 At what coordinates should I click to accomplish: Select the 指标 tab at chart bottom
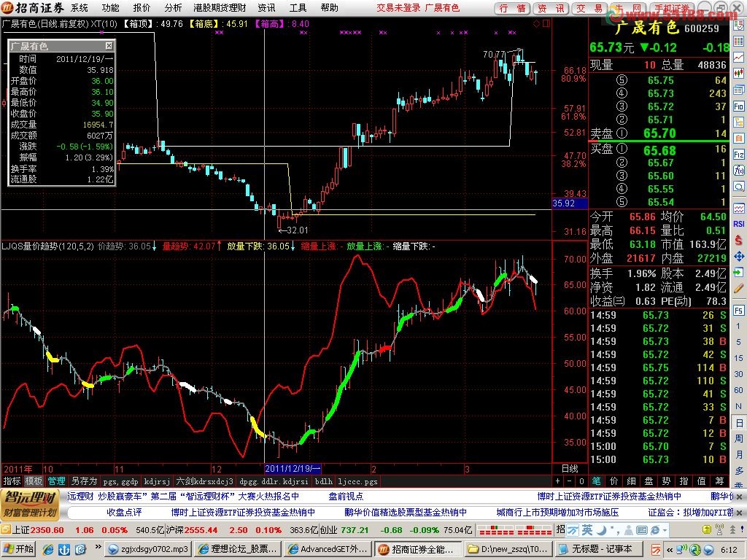(12, 481)
